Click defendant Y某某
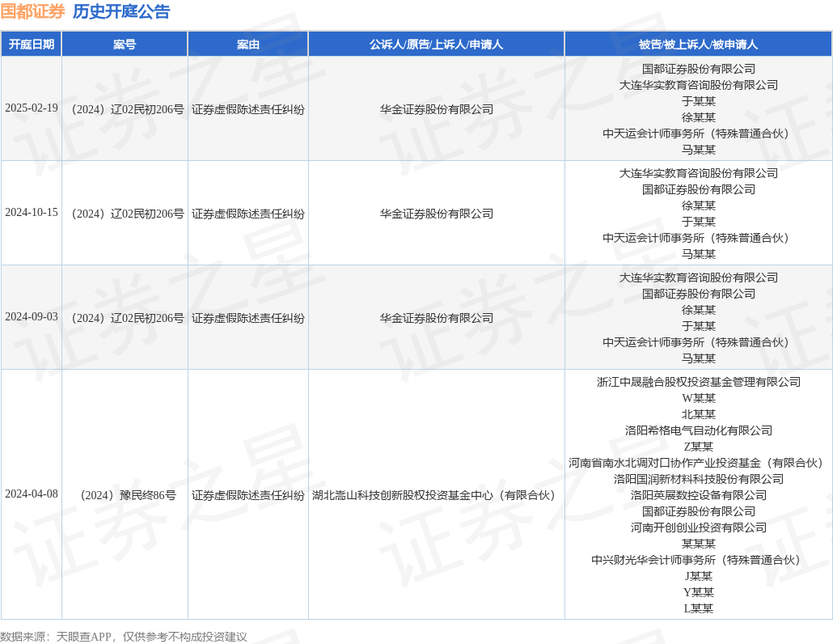Viewport: 833px width, 644px height. 699,592
